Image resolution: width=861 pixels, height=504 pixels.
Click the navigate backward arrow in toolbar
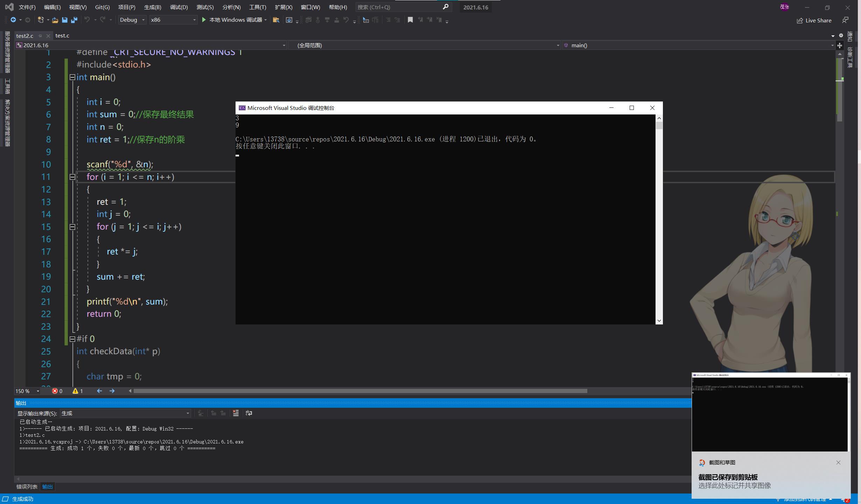13,20
